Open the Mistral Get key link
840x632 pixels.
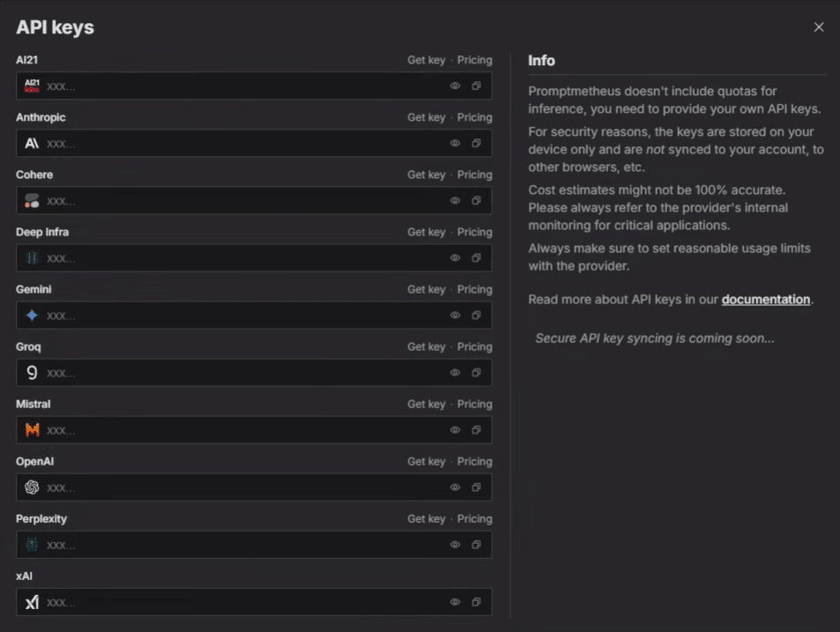427,404
